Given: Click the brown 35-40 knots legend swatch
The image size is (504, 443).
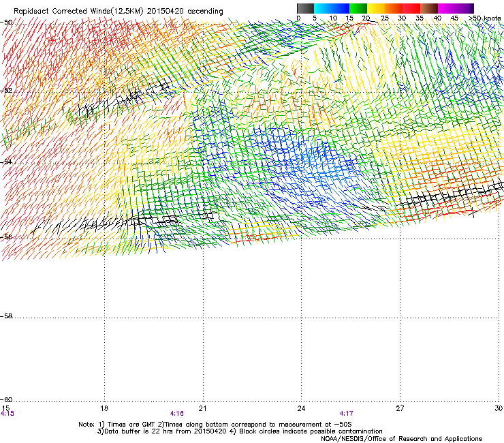Looking at the screenshot, I should click(429, 8).
